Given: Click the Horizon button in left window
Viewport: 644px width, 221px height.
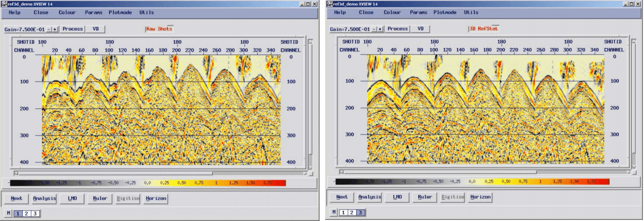Looking at the screenshot, I should [x=156, y=198].
